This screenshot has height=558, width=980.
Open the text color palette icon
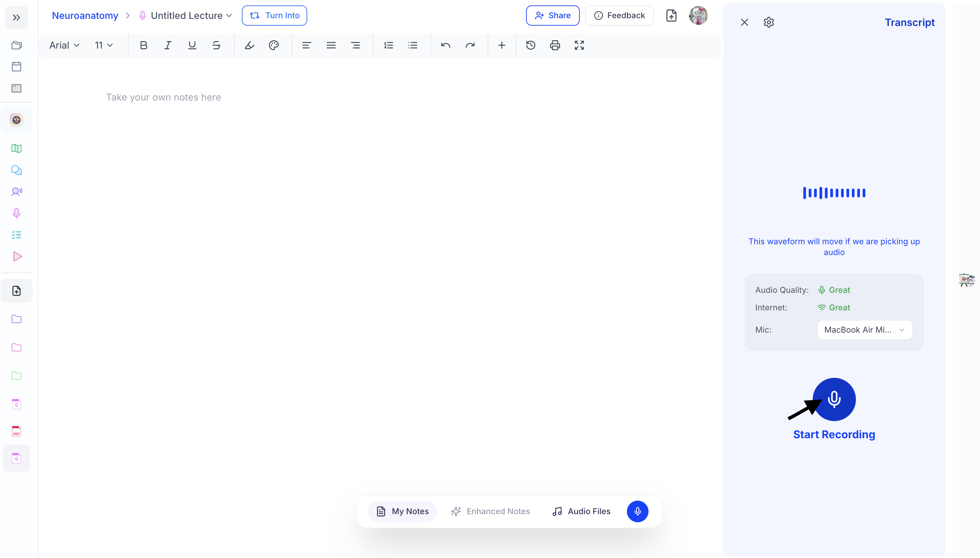(x=273, y=45)
